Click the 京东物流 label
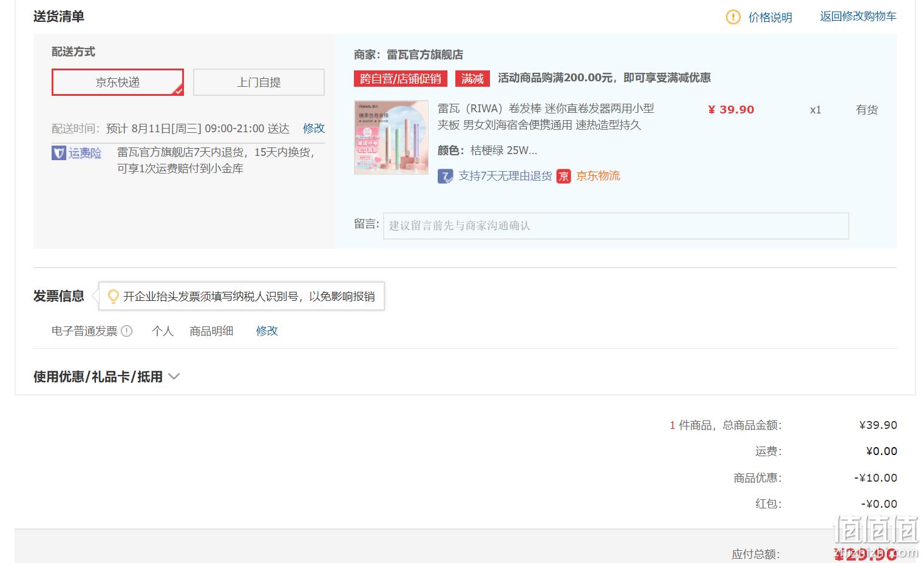Image resolution: width=924 pixels, height=563 pixels. [598, 176]
